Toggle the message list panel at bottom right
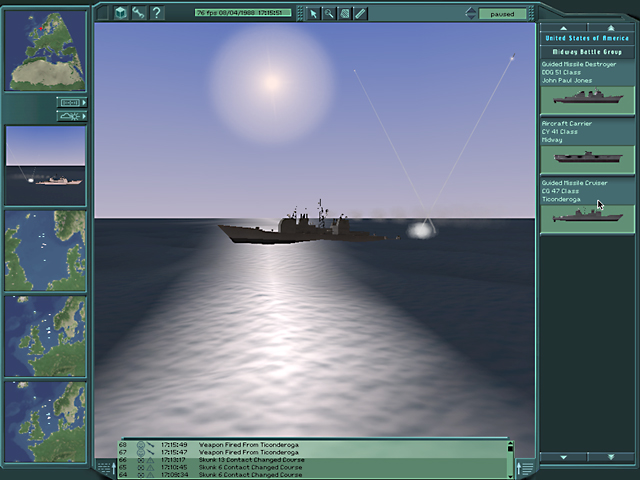 click(527, 467)
